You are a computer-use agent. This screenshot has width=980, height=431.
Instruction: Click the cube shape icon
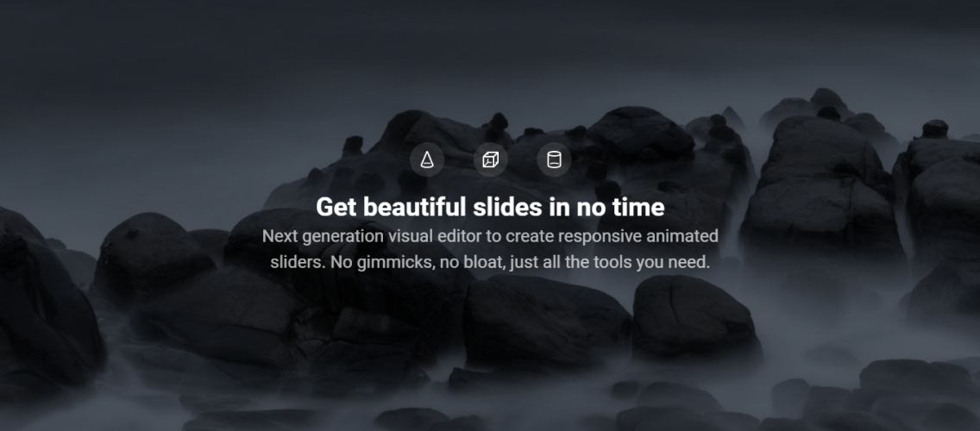pos(491,160)
